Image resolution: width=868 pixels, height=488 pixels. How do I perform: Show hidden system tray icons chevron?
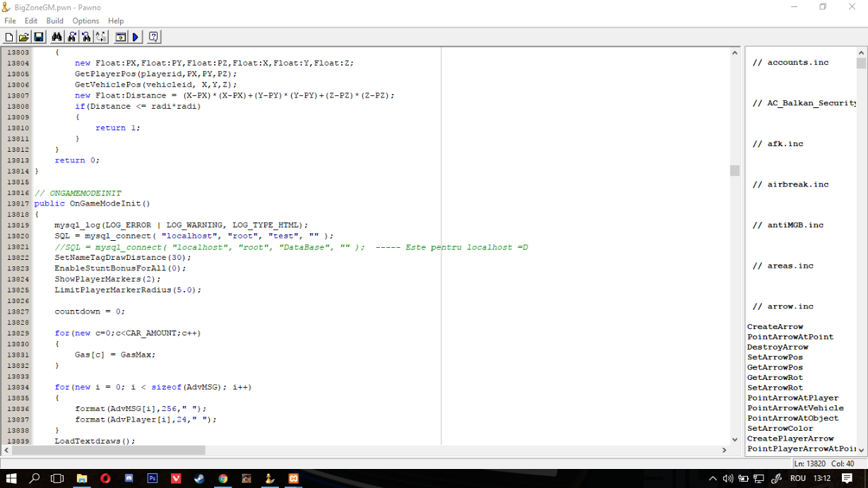click(713, 478)
